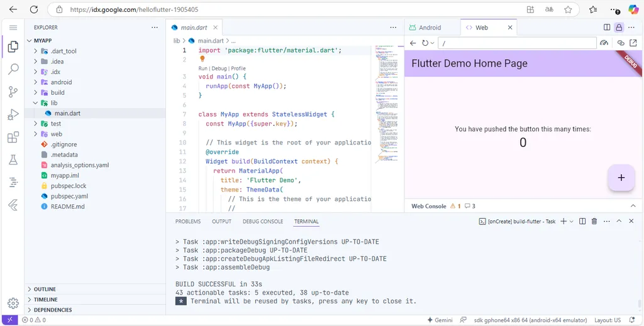Image resolution: width=644 pixels, height=326 pixels.
Task: Open the Search view in activity bar
Action: [x=13, y=69]
